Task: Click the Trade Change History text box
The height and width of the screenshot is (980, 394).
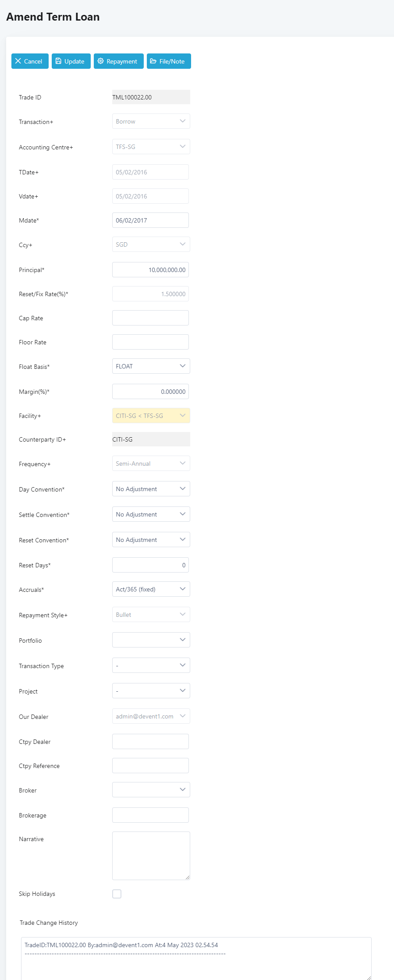Action: [x=196, y=958]
